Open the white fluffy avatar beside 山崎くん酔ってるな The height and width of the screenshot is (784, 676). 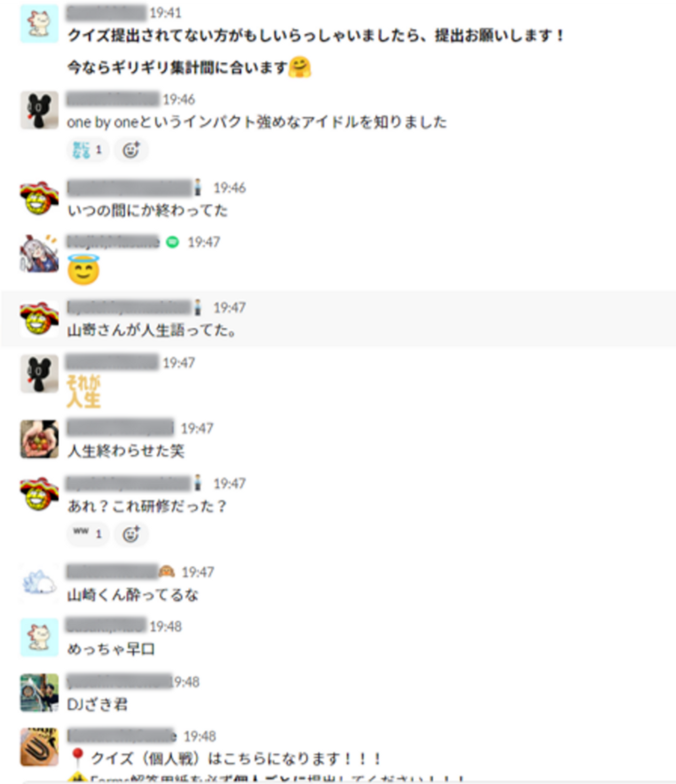[x=39, y=583]
